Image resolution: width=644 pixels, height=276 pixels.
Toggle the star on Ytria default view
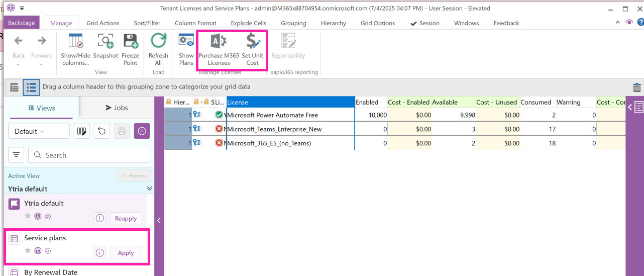coord(28,216)
